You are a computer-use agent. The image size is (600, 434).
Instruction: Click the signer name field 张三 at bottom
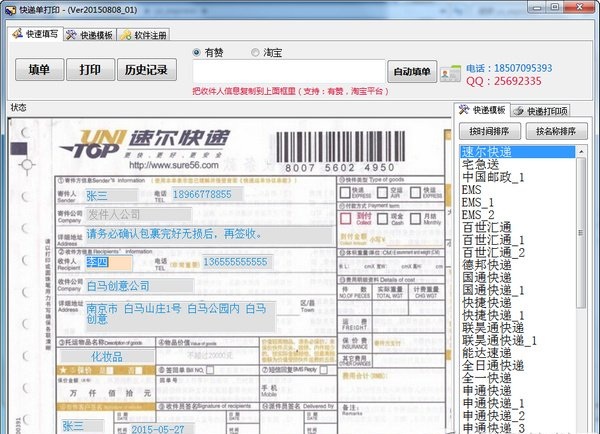(82, 426)
